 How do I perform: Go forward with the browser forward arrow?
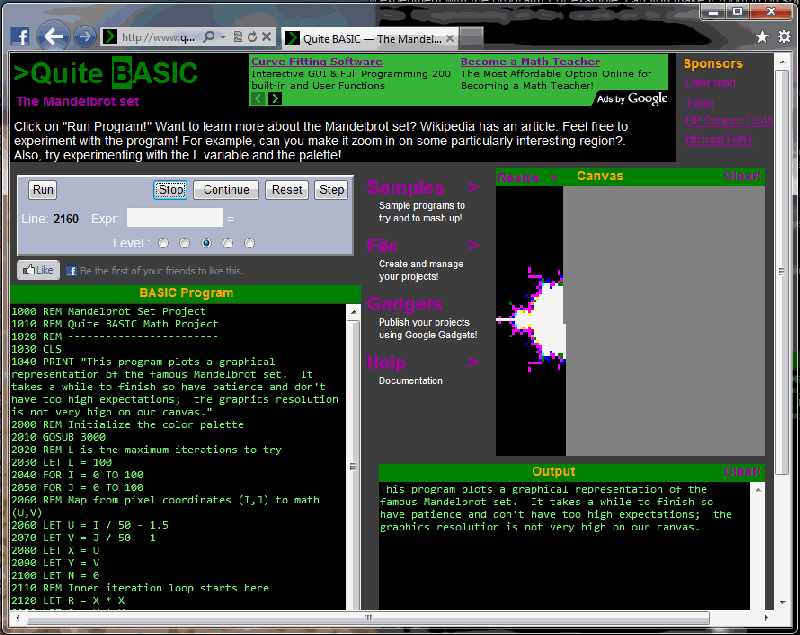tap(85, 37)
